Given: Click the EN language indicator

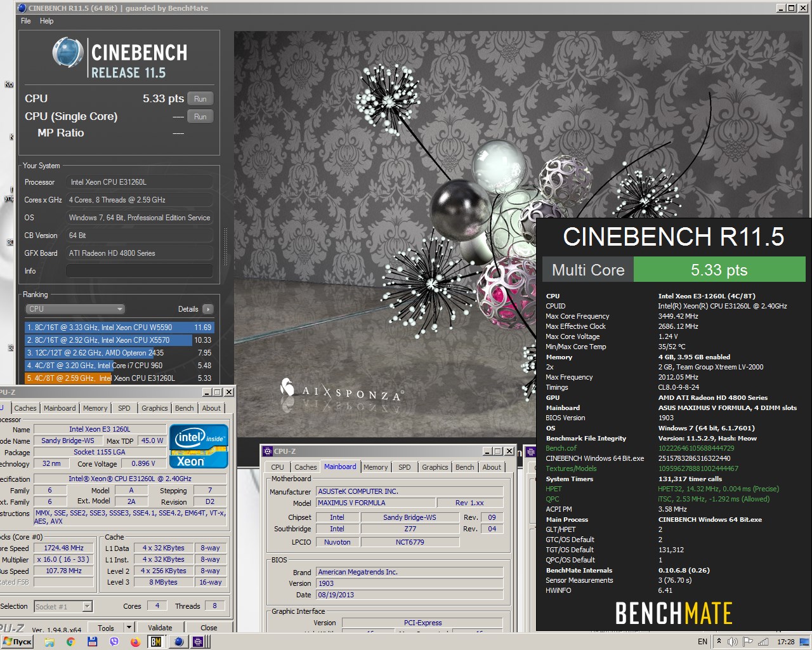Looking at the screenshot, I should tap(702, 642).
